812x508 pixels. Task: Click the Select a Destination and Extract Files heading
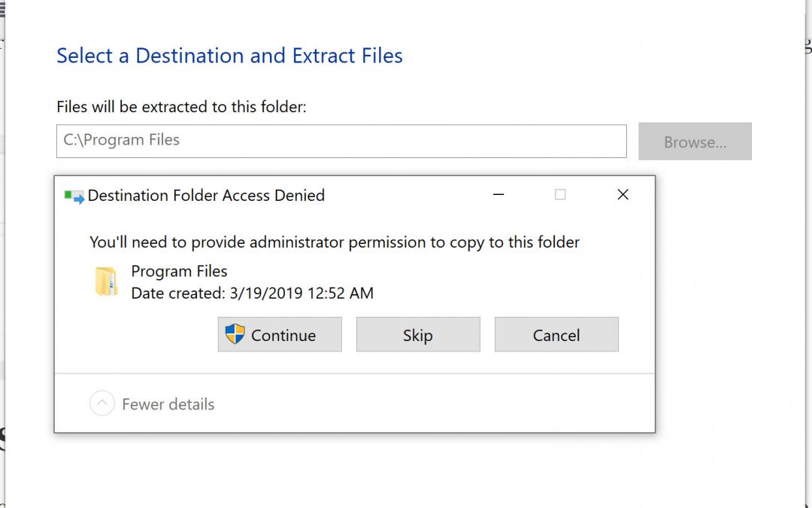(x=229, y=56)
